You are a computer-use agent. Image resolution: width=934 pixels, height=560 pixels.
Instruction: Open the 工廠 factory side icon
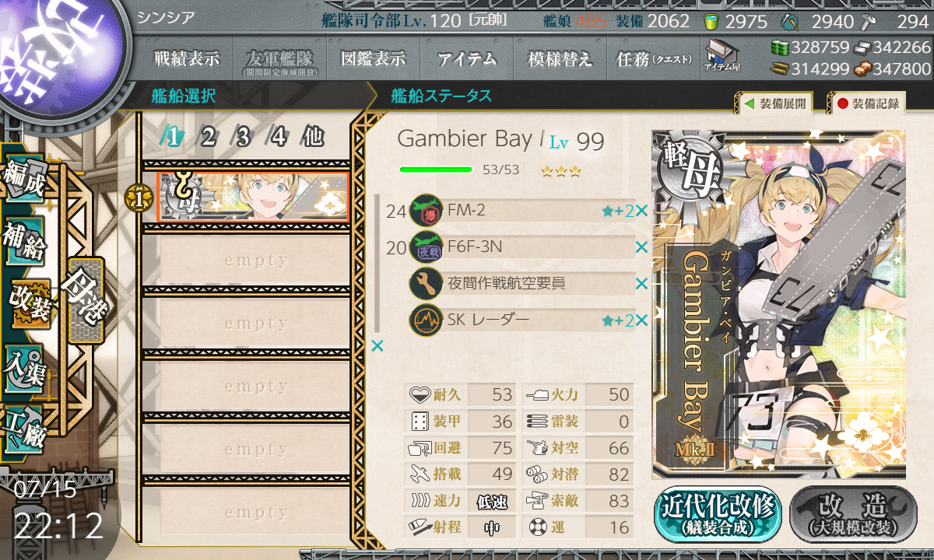pyautogui.click(x=23, y=429)
